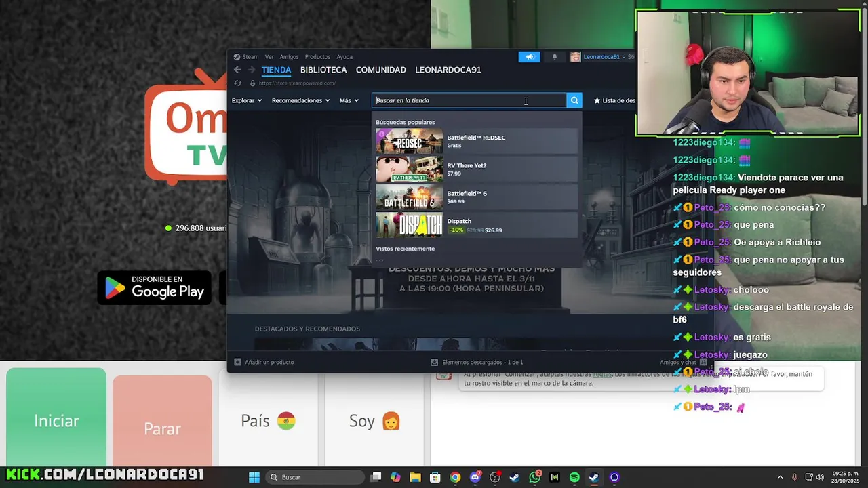Image resolution: width=868 pixels, height=488 pixels.
Task: Expand the Explorar dropdown
Action: point(247,100)
